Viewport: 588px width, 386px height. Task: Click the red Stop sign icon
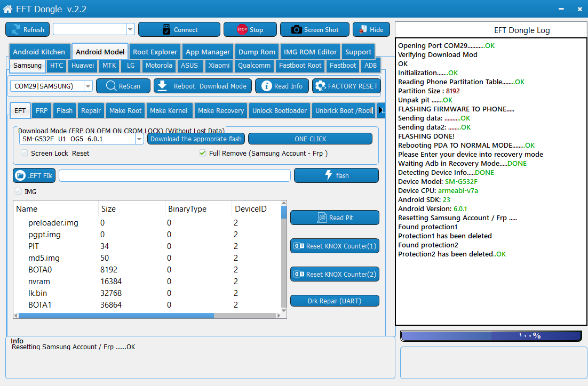point(242,29)
